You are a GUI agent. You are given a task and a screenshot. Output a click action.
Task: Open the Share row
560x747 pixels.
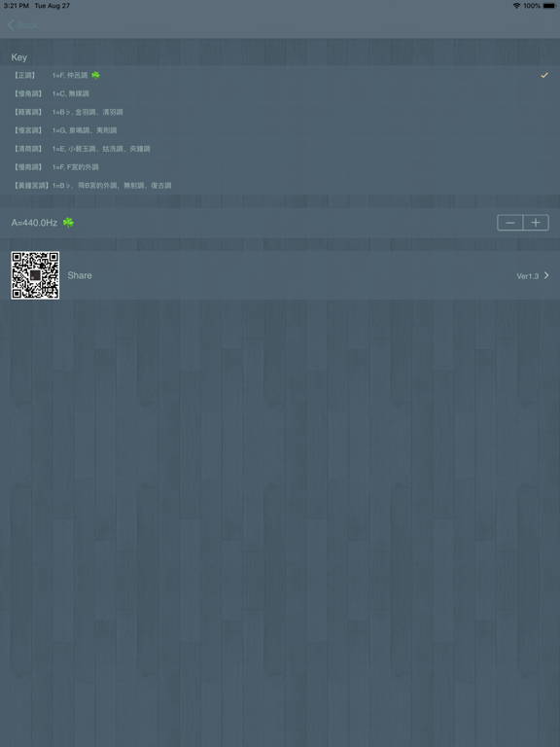pyautogui.click(x=280, y=275)
